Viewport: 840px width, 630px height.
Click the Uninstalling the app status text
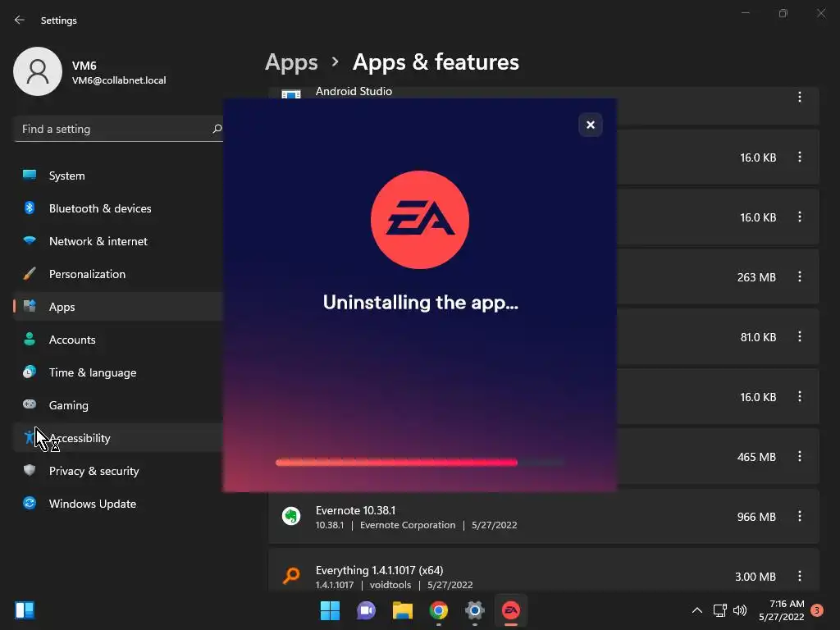[x=421, y=303]
